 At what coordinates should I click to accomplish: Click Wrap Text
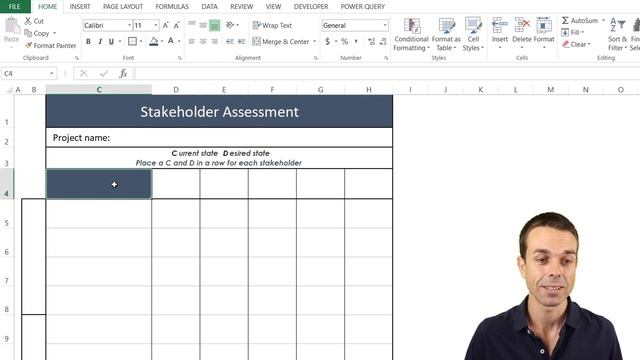point(272,25)
